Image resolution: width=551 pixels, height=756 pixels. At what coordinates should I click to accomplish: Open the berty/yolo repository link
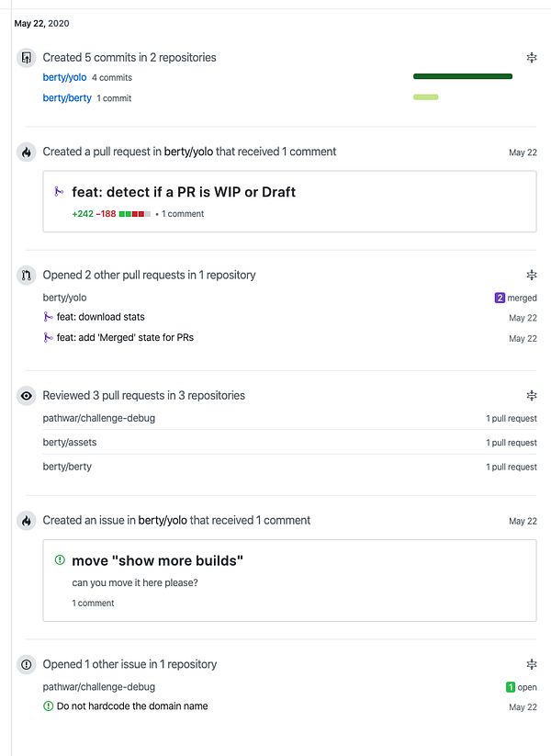pyautogui.click(x=64, y=78)
